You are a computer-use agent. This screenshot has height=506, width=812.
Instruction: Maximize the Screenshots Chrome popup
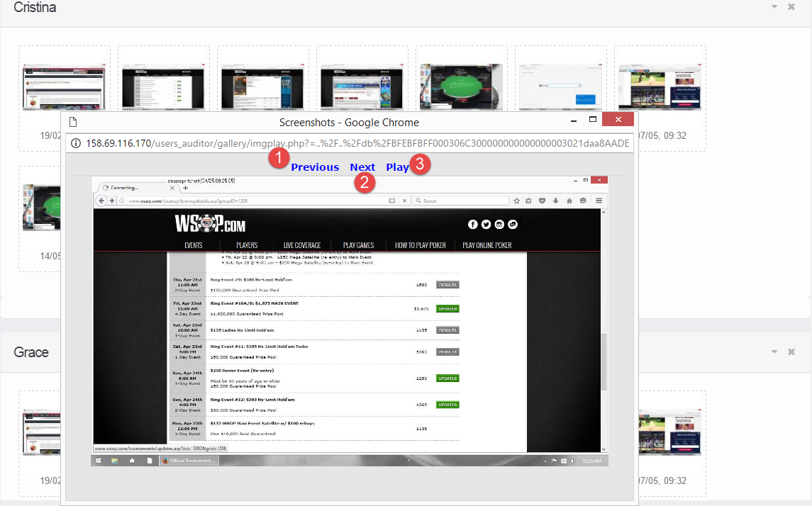[x=593, y=120]
